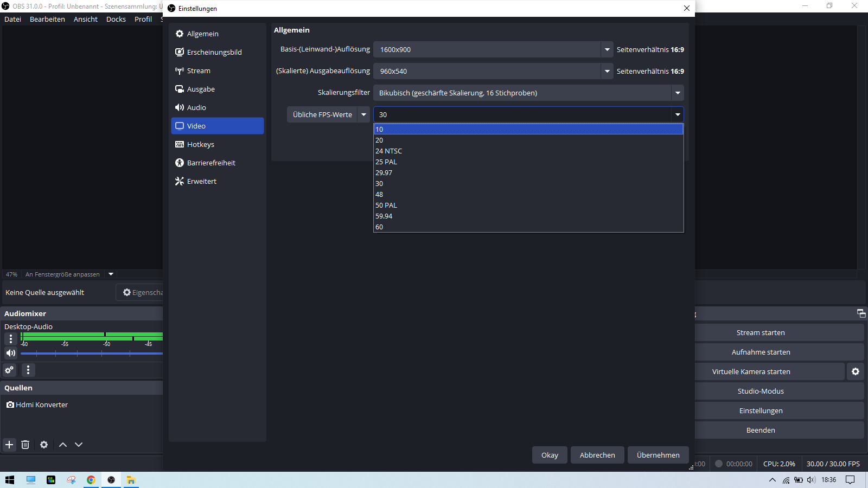The image size is (868, 488).
Task: Choose 29.97 from the FPS list
Action: [x=528, y=172]
